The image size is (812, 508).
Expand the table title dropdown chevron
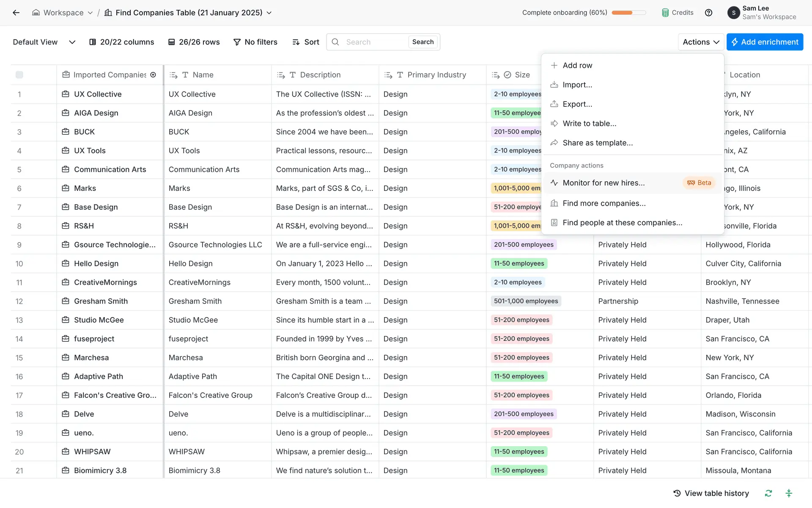(x=269, y=13)
